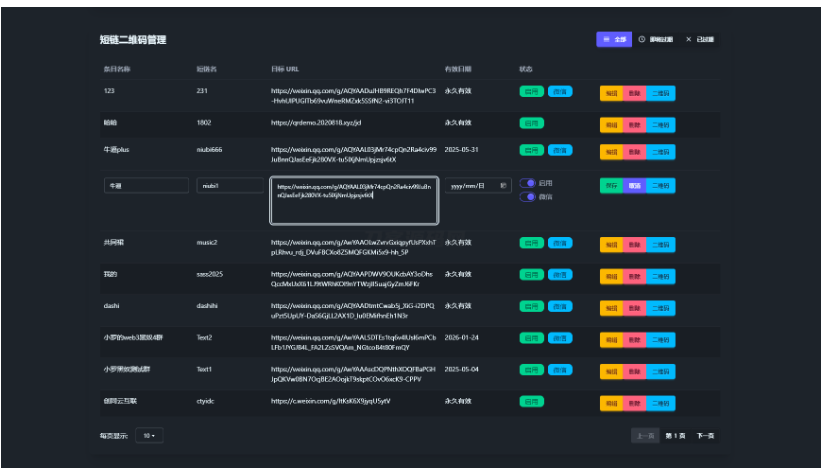
Task: Toggle the 启用 switch in the editing row
Action: coord(528,183)
